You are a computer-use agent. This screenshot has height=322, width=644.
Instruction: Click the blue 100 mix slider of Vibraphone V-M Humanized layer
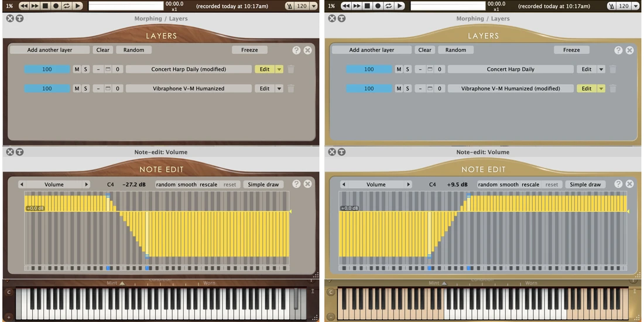coord(47,88)
